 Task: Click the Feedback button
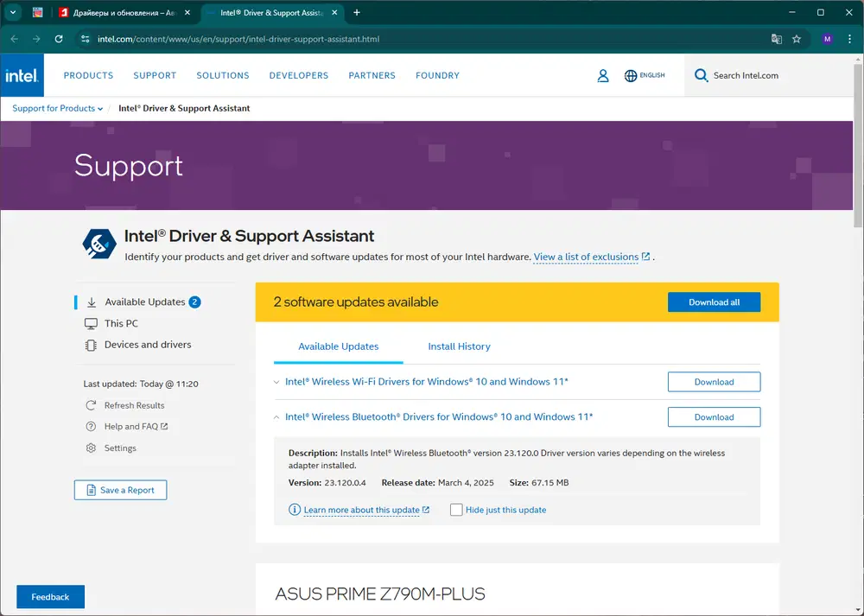50,597
